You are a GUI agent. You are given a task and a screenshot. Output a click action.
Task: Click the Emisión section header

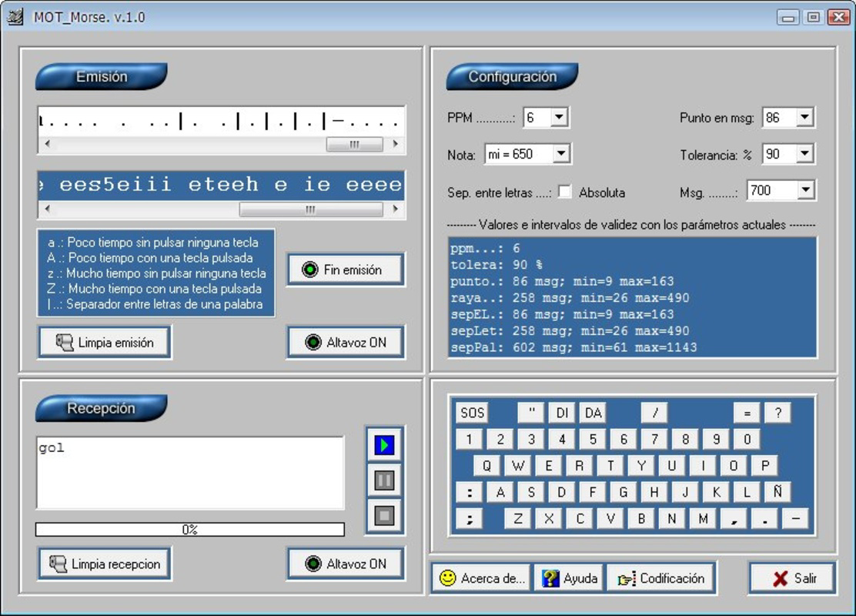pyautogui.click(x=102, y=76)
